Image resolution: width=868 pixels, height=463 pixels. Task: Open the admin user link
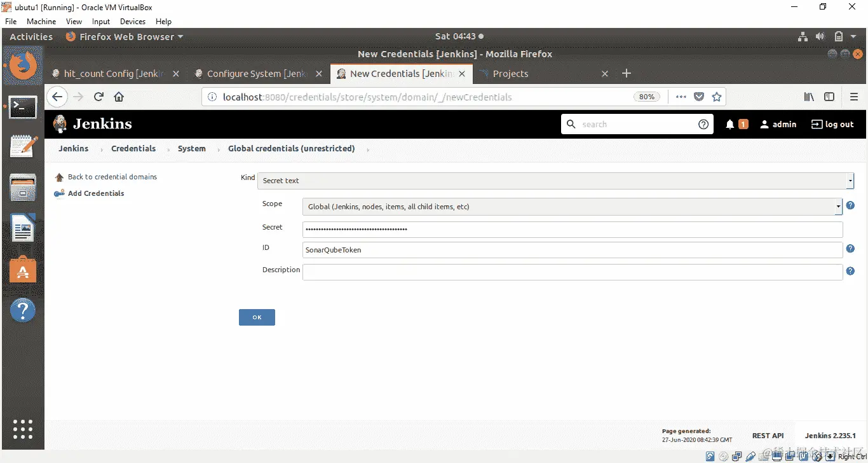click(778, 125)
